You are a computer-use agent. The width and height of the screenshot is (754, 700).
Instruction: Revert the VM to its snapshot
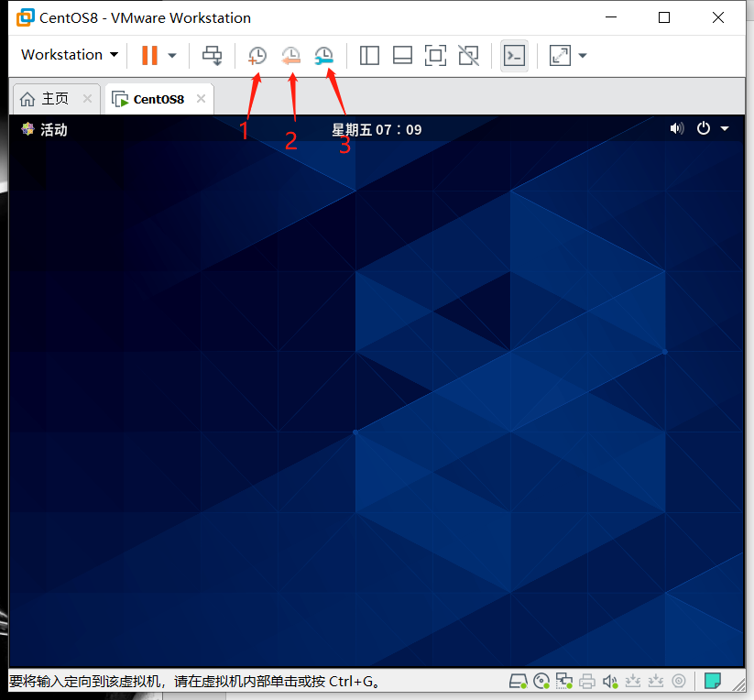tap(290, 55)
